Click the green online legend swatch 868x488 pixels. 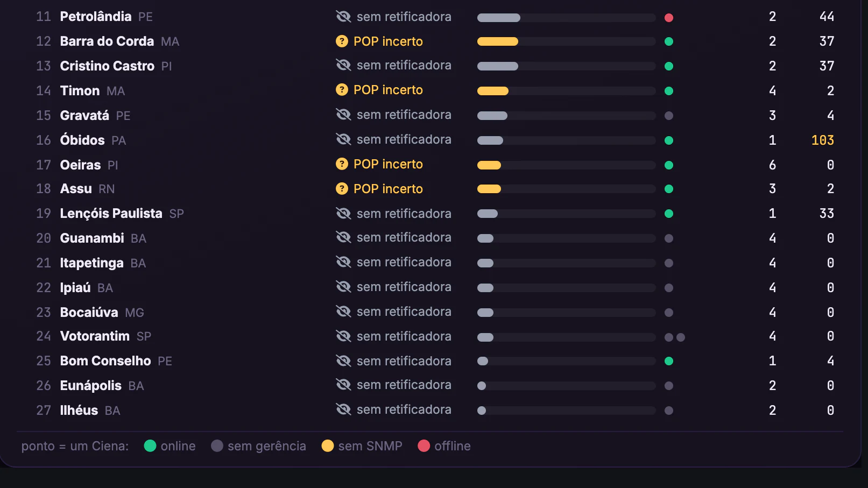tap(150, 446)
